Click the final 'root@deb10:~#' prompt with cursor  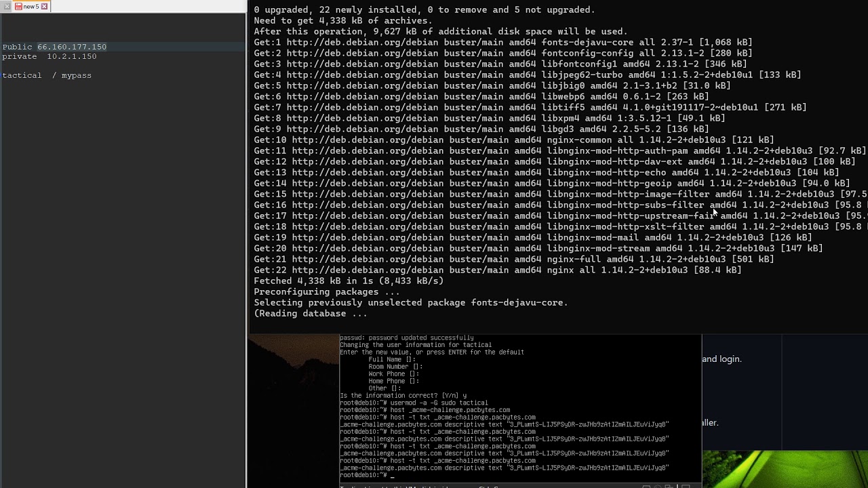366,475
